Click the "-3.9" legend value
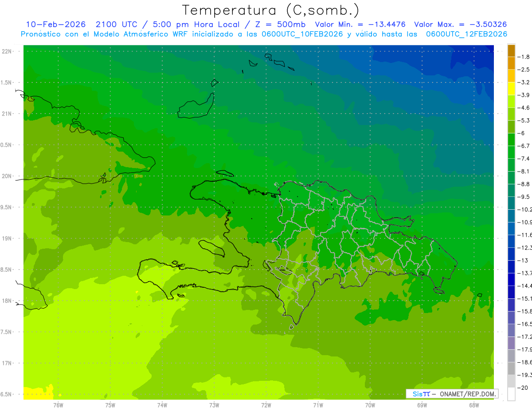This screenshot has width=532, height=411. pyautogui.click(x=524, y=95)
